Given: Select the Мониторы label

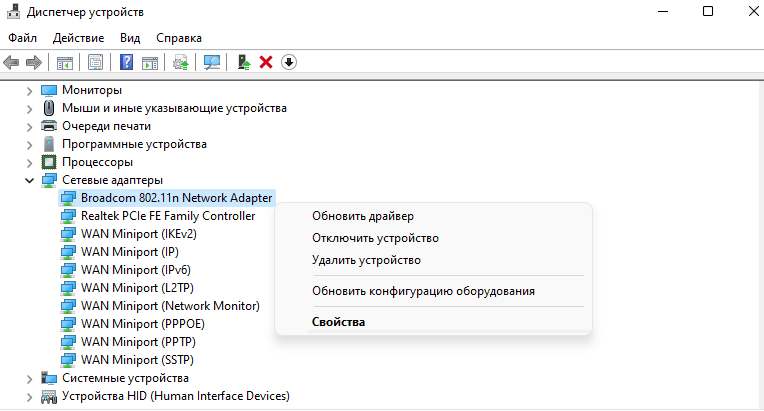Looking at the screenshot, I should pyautogui.click(x=92, y=91).
